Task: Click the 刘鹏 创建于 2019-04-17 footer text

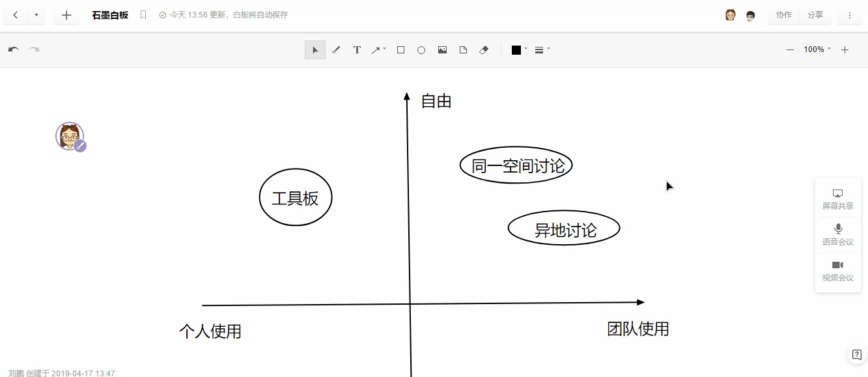Action: point(62,373)
